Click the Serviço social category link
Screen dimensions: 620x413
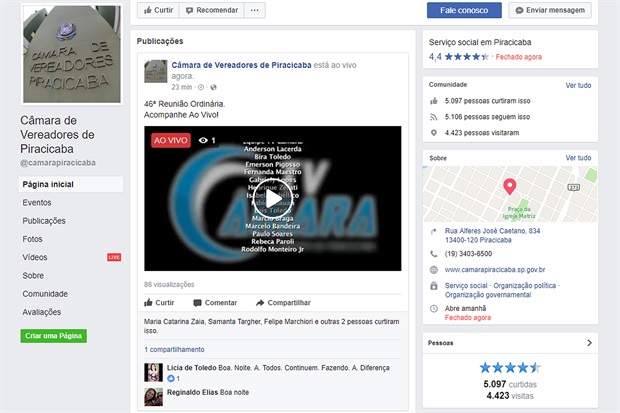click(466, 286)
